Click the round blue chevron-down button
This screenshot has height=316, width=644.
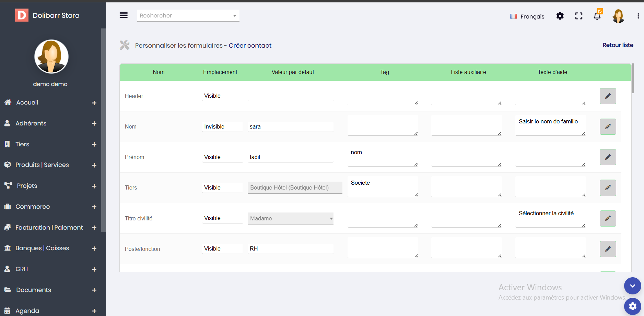coord(632,286)
